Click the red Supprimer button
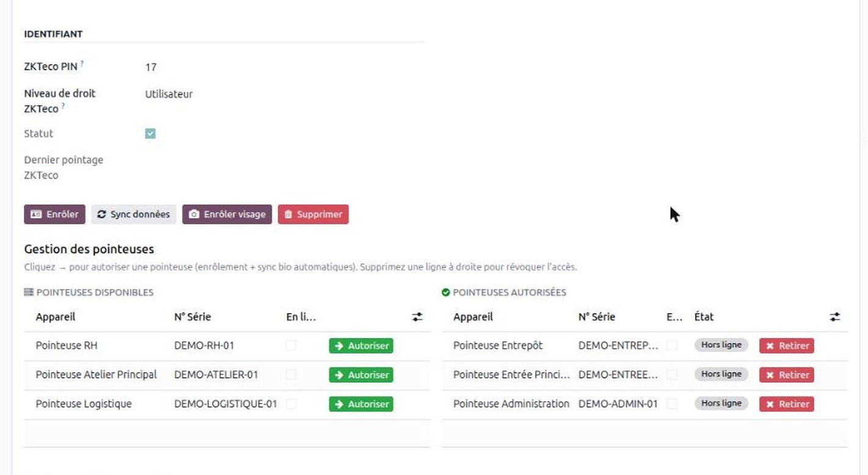The height and width of the screenshot is (475, 868). pyautogui.click(x=313, y=215)
